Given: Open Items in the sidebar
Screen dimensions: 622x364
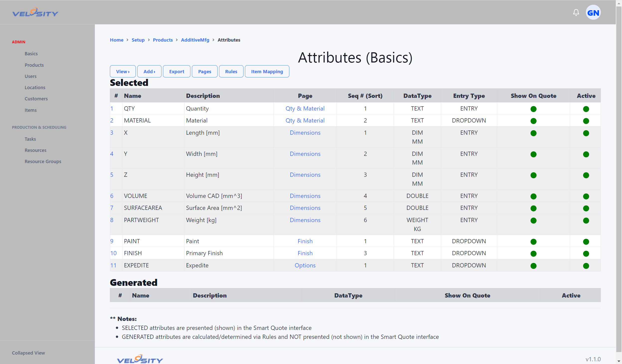Looking at the screenshot, I should [x=30, y=110].
